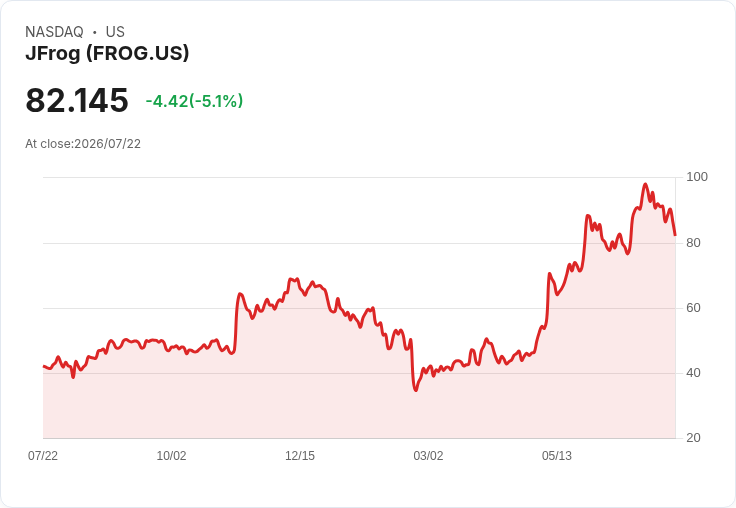The image size is (736, 508).
Task: Click the chart's lowest dip before 03/02
Action: (416, 390)
